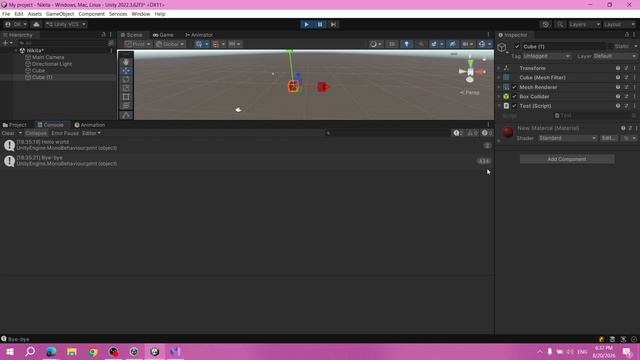
Task: Toggle scene audio icon
Action: pos(421,44)
